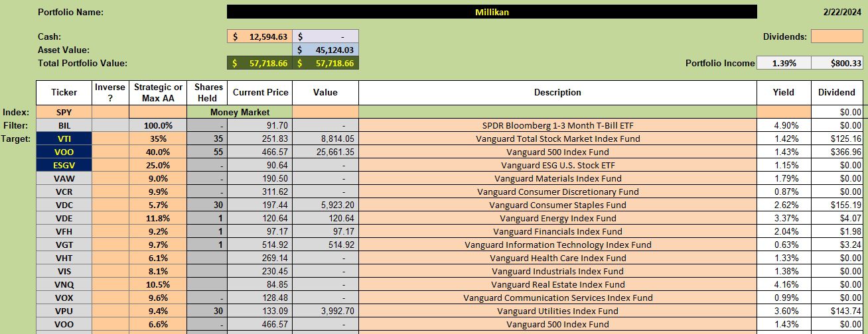Click the 4.16% yield cell
Image resolution: width=868 pixels, height=334 pixels.
tap(784, 284)
